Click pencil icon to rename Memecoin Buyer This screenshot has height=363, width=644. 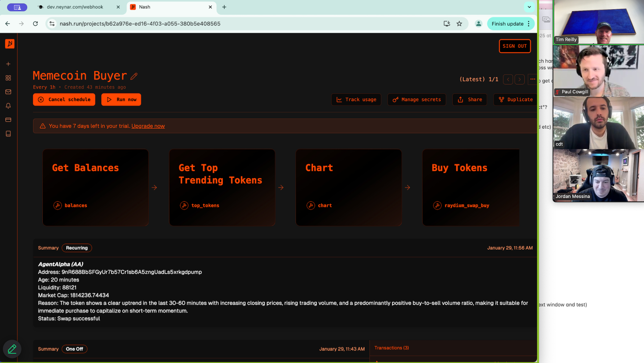pos(134,76)
